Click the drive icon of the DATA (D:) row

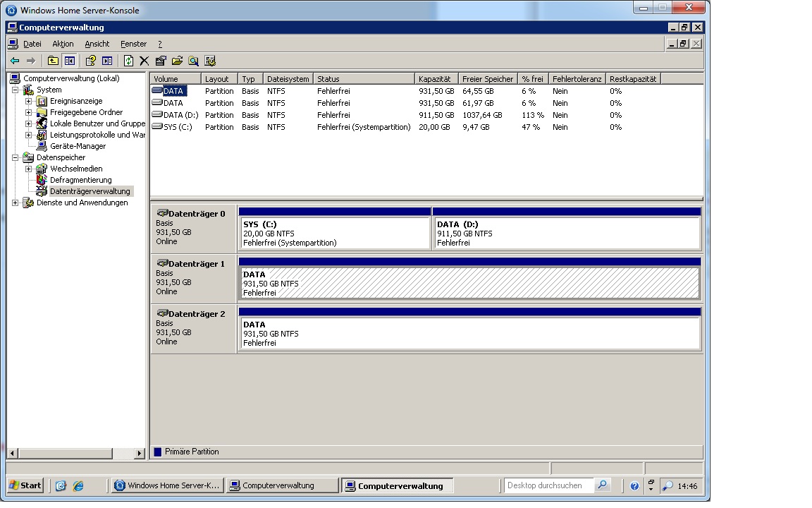pos(157,114)
